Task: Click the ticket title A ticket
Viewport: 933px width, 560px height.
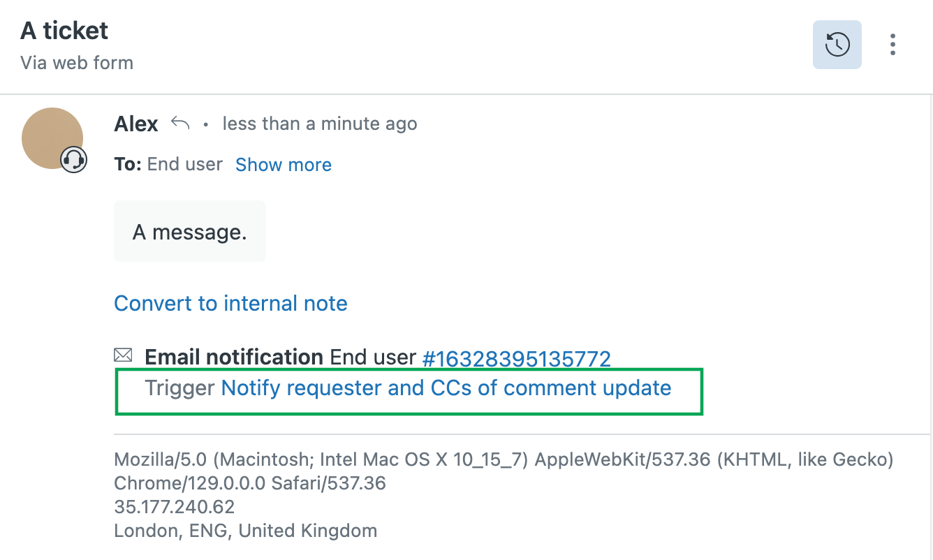Action: [x=64, y=31]
